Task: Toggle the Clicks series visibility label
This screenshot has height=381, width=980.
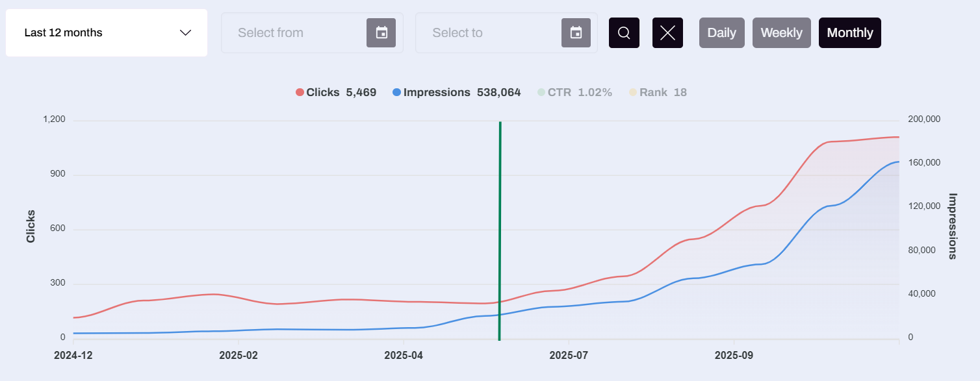Action: (323, 92)
